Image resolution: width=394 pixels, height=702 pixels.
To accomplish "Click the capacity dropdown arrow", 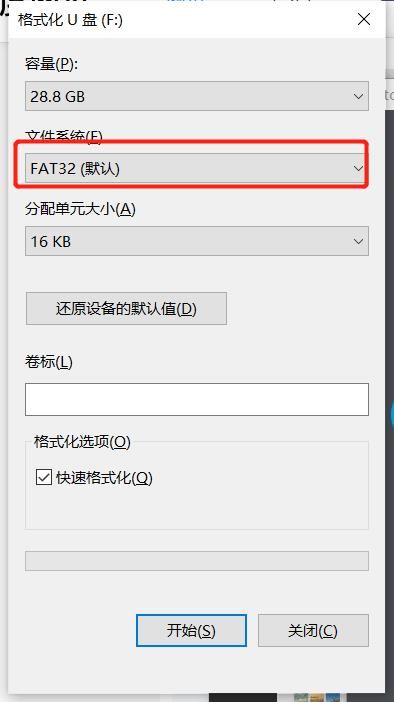I will pos(358,96).
